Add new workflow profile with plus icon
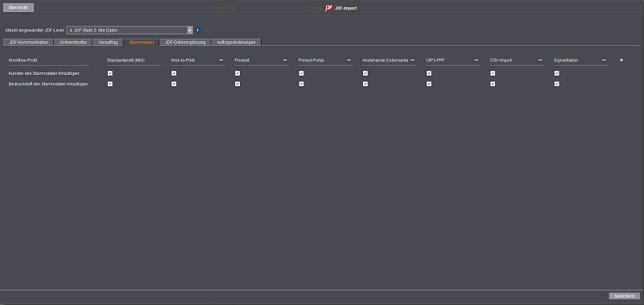This screenshot has height=305, width=644. [x=621, y=60]
